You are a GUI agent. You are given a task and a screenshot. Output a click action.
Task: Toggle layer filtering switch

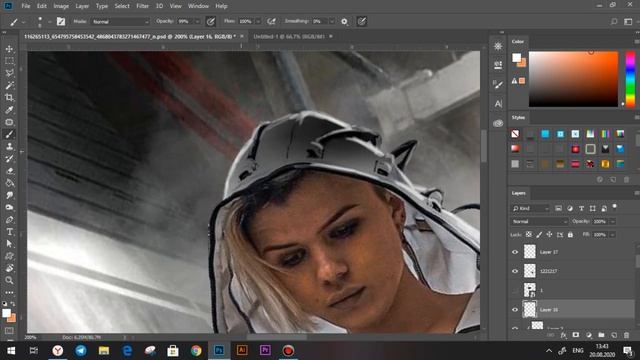click(x=614, y=207)
